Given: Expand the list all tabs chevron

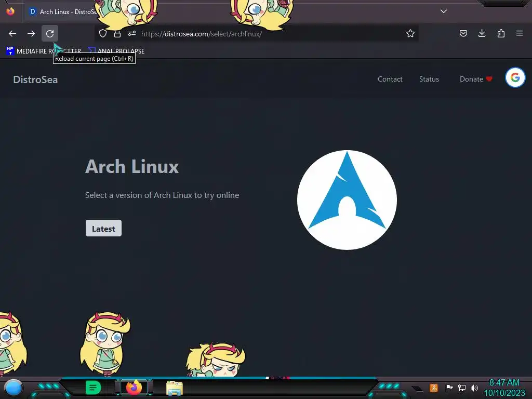Looking at the screenshot, I should click(x=444, y=11).
